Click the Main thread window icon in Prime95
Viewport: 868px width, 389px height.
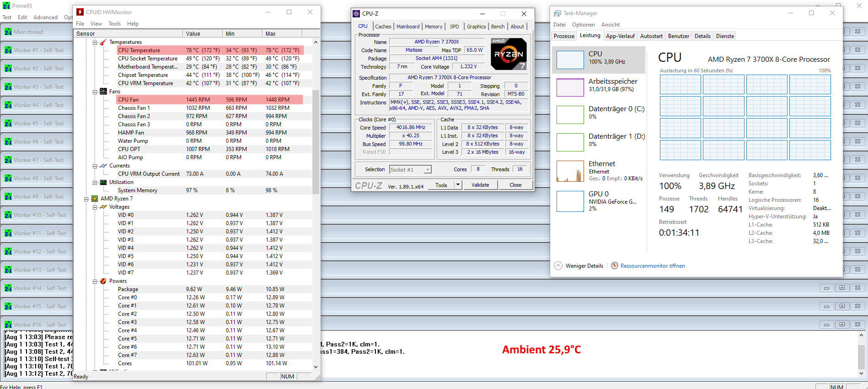(x=8, y=32)
